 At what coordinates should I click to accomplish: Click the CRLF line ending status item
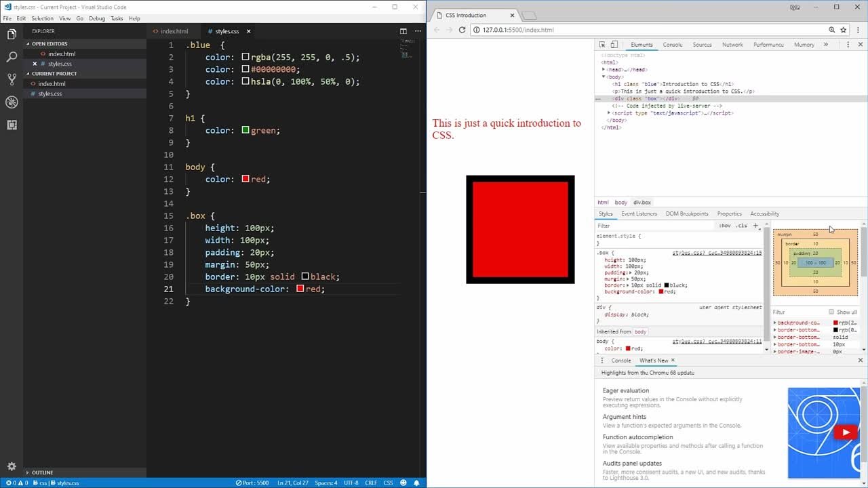coord(371,483)
